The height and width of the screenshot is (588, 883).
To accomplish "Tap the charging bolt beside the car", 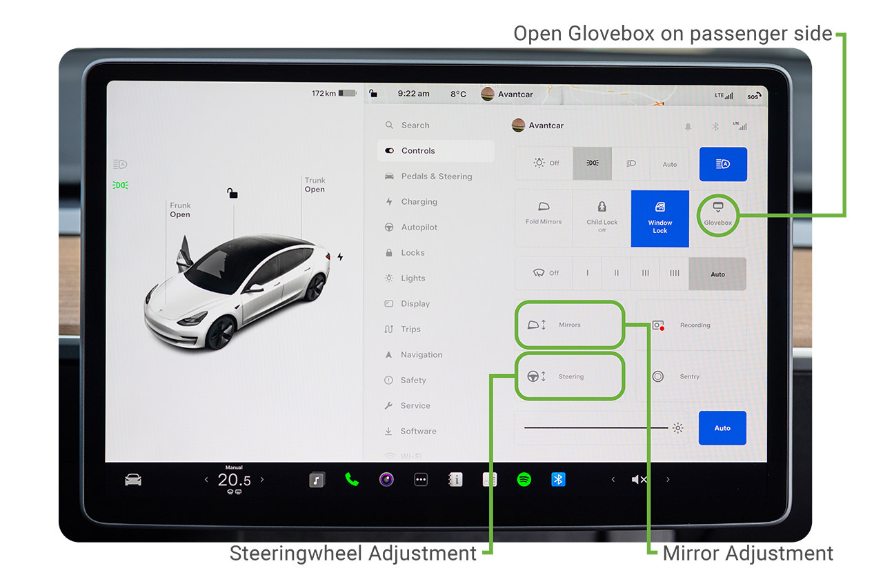I will (340, 256).
